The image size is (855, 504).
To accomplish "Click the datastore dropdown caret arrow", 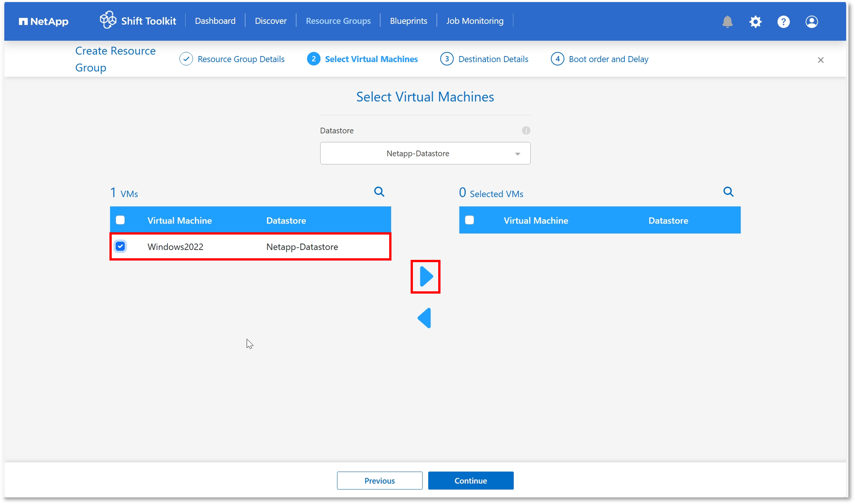I will point(517,154).
